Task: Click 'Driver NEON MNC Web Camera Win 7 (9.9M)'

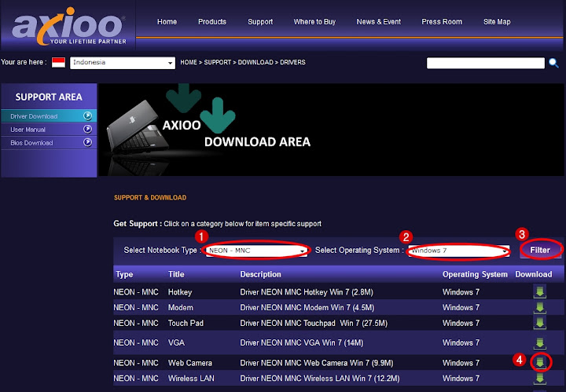Action: (317, 363)
